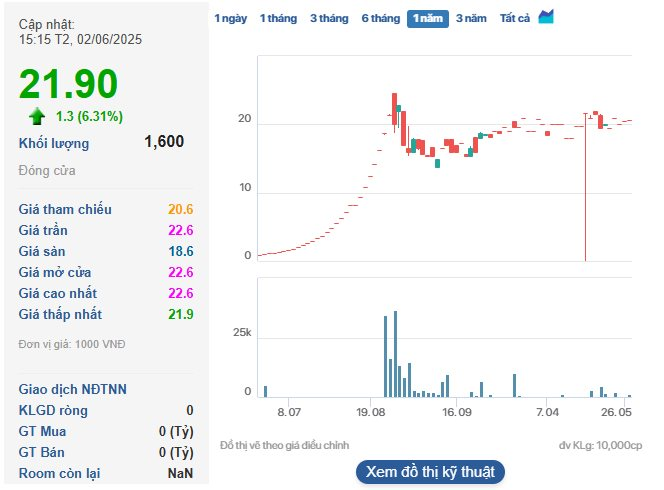Open Xem đồ thị kỹ thuật button

pos(430,472)
